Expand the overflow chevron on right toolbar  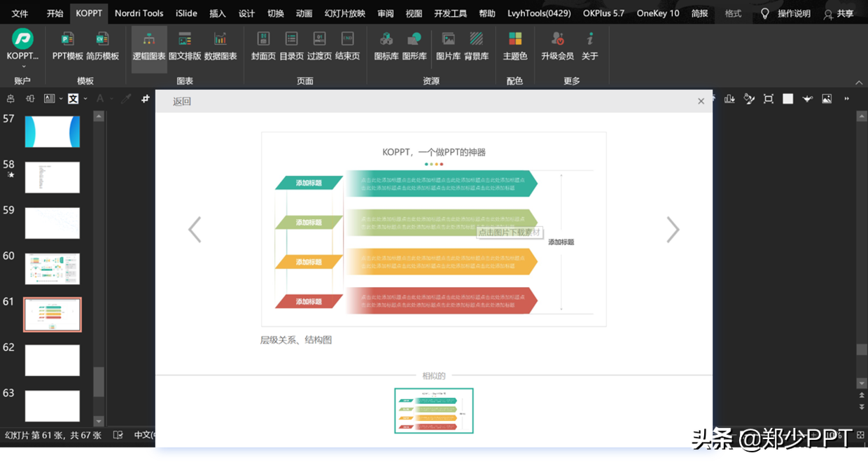[x=847, y=99]
